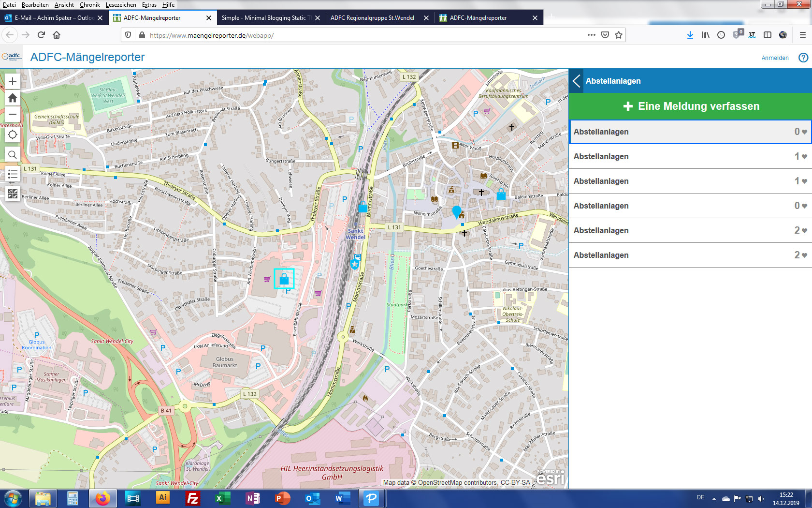This screenshot has width=812, height=508.
Task: Bookmark this page with the star
Action: (x=619, y=35)
